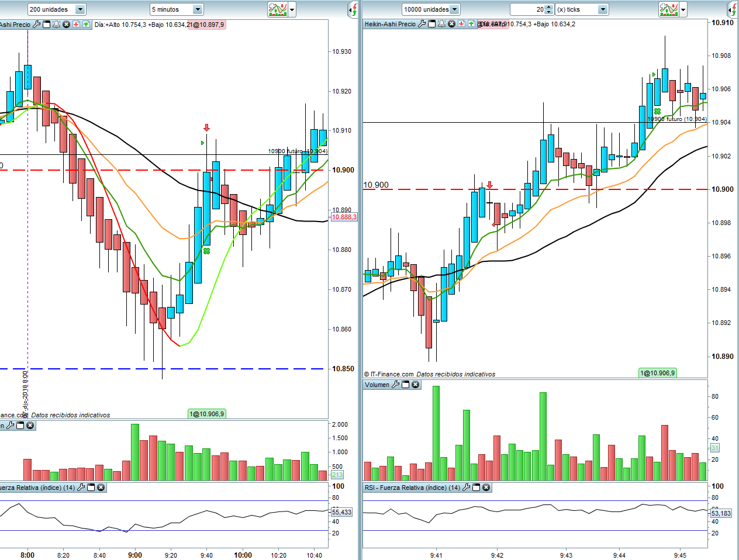The width and height of the screenshot is (739, 560).
Task: Set alert with bell icon in right chart
Action: pyautogui.click(x=442, y=24)
